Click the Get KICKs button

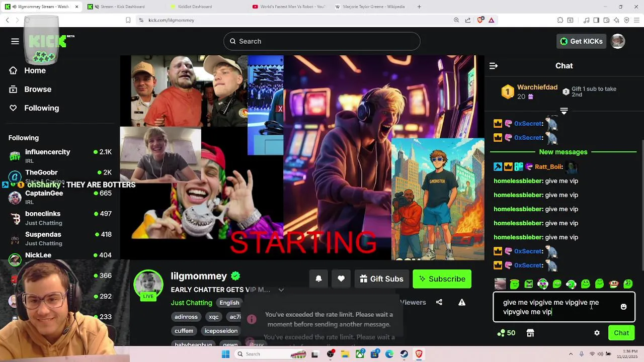tap(581, 41)
